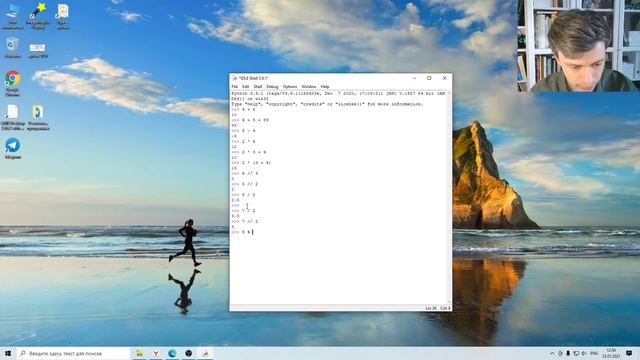Select the Telegram desktop icon
640x360 pixels.
[x=13, y=149]
